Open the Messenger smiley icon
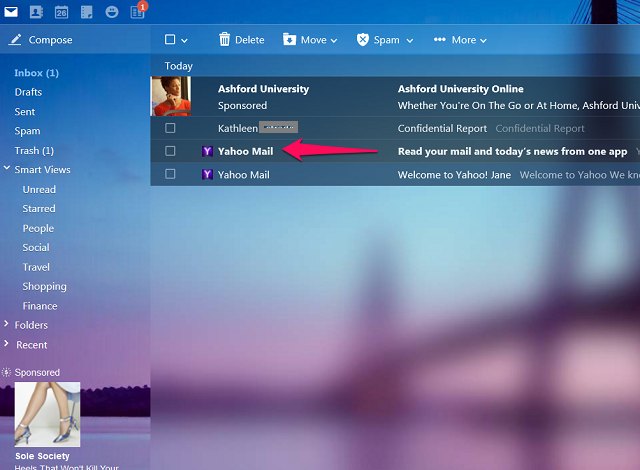The width and height of the screenshot is (640, 470). click(111, 12)
